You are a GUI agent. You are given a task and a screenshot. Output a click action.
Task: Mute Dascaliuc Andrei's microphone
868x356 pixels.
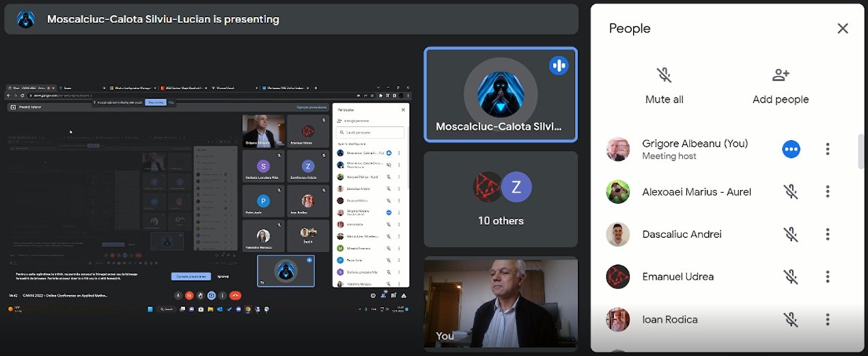pyautogui.click(x=791, y=234)
